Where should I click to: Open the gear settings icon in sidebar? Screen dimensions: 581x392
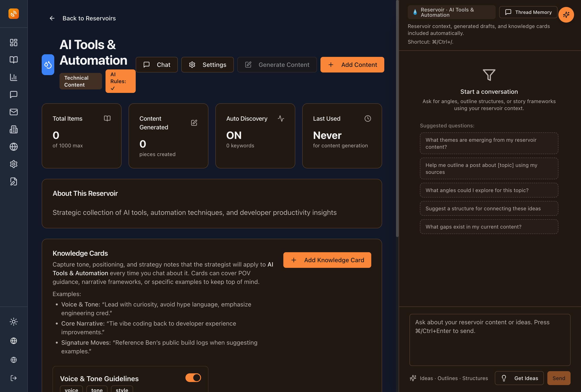point(13,164)
